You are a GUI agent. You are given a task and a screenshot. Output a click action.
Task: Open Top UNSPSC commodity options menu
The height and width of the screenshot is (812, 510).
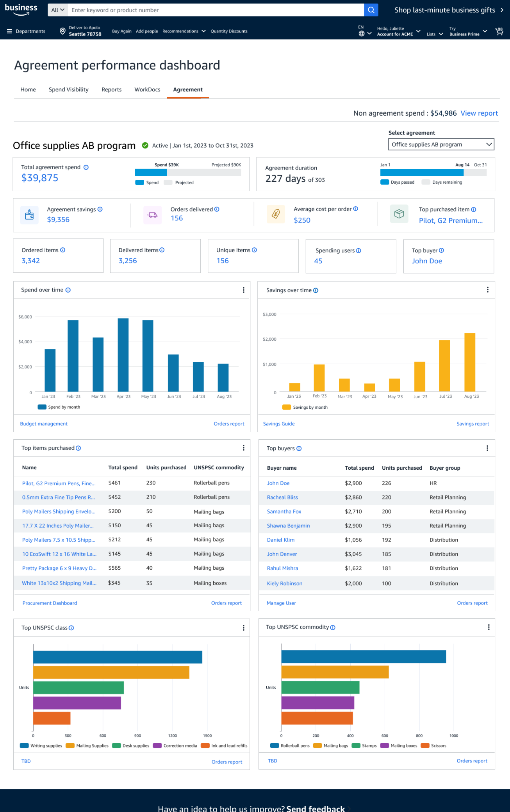(x=488, y=627)
